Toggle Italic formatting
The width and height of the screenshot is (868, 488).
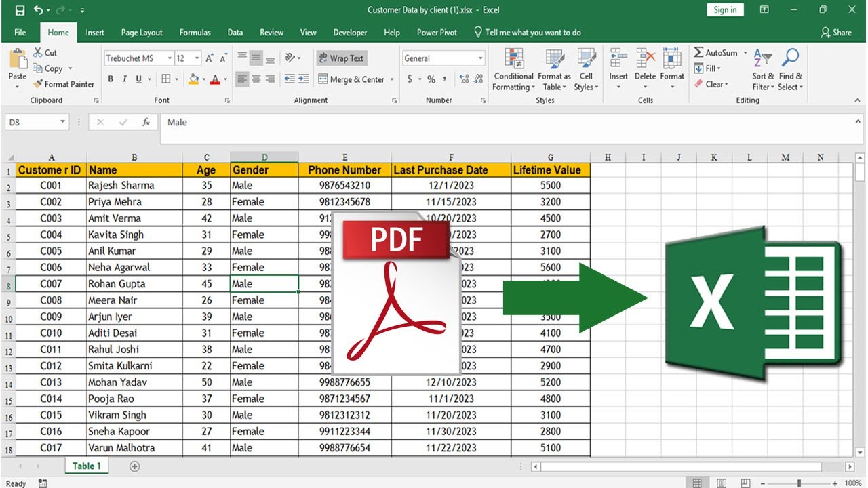click(124, 79)
